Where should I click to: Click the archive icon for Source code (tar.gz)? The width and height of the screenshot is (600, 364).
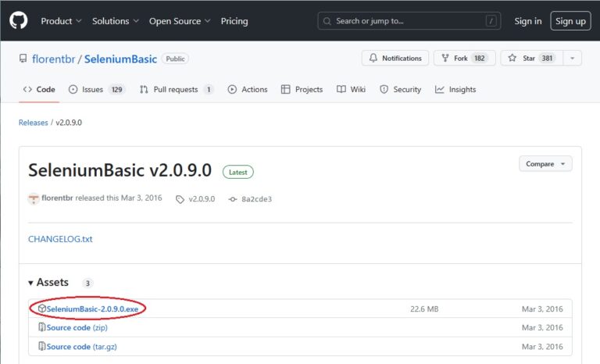pyautogui.click(x=42, y=347)
